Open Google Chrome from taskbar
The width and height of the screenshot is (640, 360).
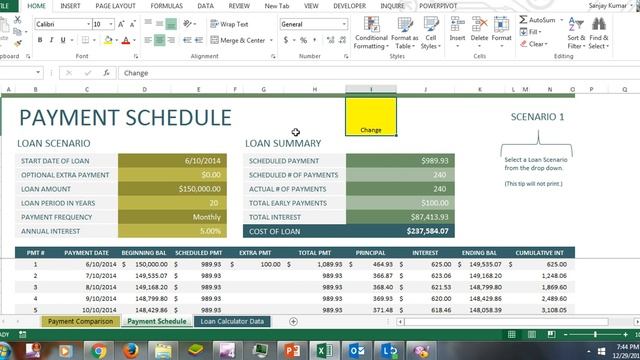tap(98, 351)
